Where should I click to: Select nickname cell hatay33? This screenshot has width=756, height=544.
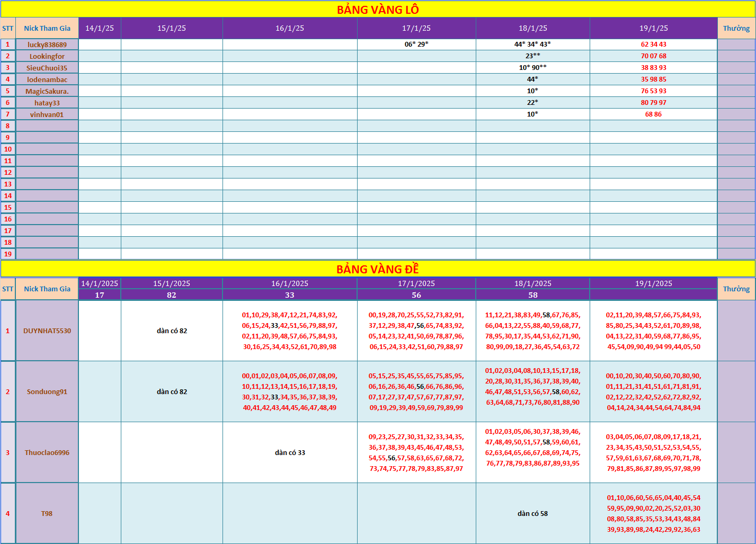[47, 103]
